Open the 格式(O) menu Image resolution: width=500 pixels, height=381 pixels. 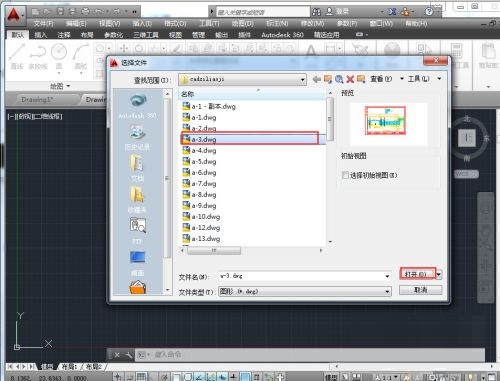pos(175,23)
